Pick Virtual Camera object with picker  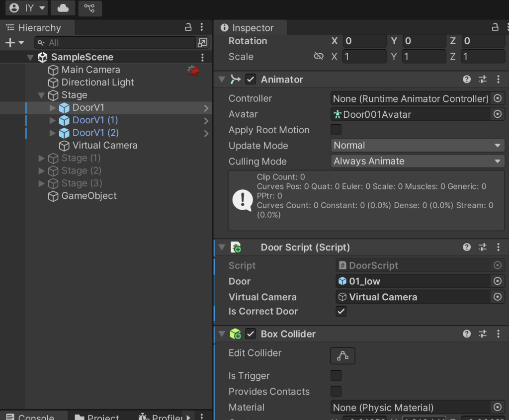click(497, 297)
